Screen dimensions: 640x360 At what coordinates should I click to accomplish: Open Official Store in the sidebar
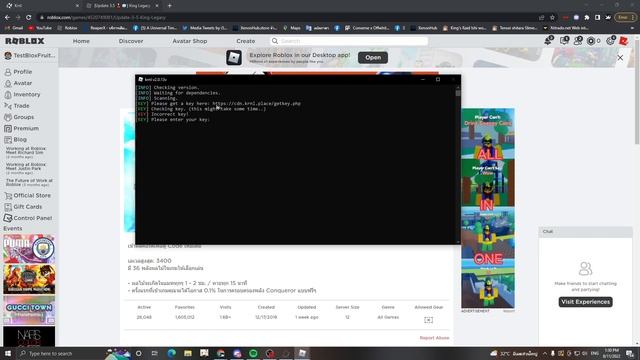(x=27, y=196)
